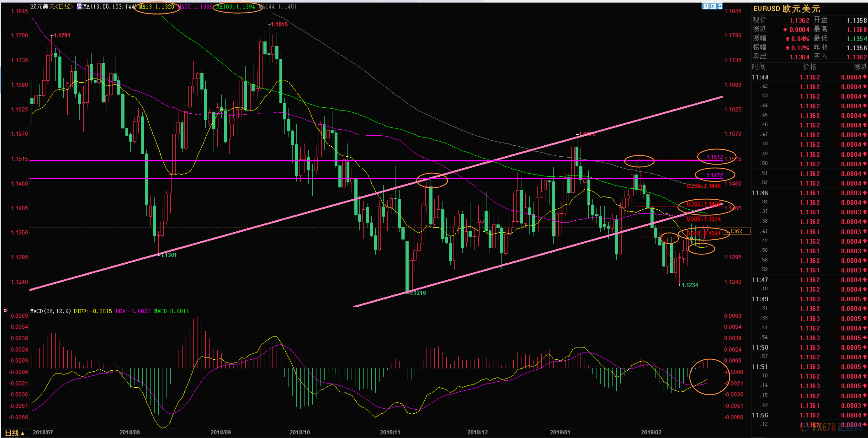Screen dimensions: 868x438
Task: Click the 涨跌 value 0.0004
Action: click(x=799, y=30)
